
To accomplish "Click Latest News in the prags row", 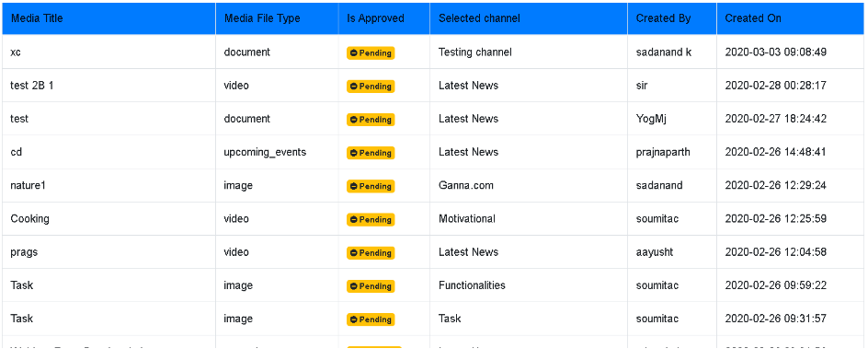I will pos(468,252).
